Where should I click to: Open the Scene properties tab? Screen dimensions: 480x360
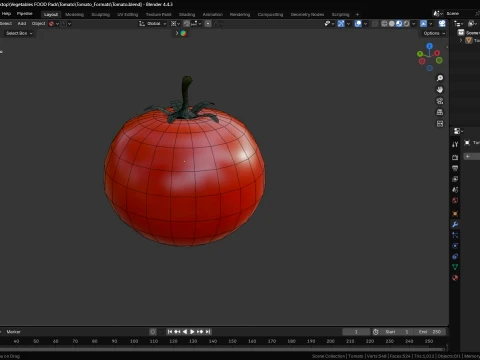pos(455,190)
